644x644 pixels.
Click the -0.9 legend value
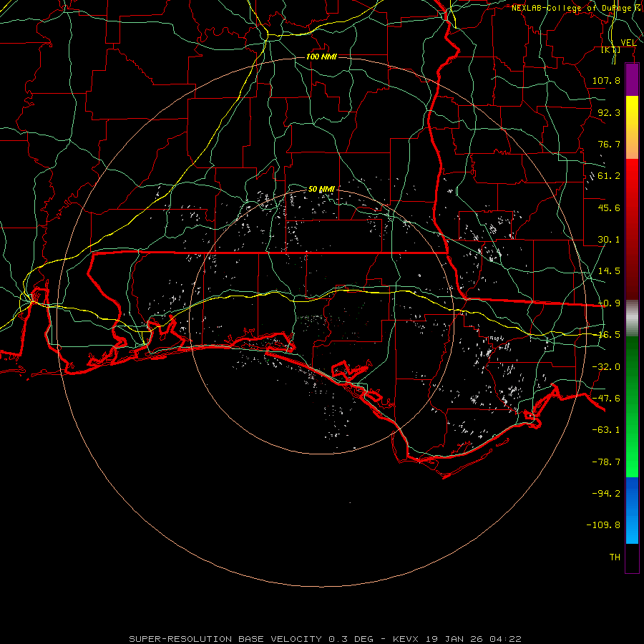coord(609,303)
